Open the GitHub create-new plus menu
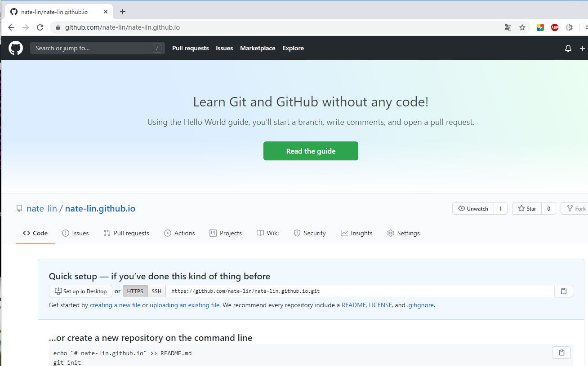The height and width of the screenshot is (366, 588). click(583, 49)
